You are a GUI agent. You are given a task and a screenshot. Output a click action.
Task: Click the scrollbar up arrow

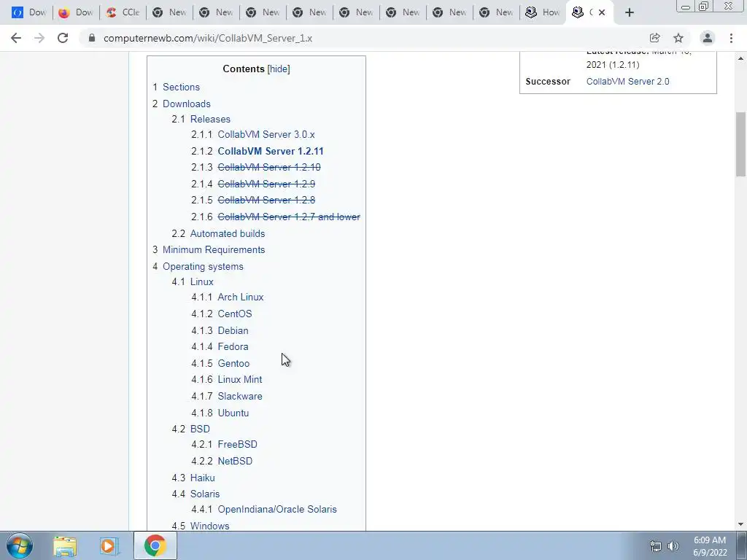tap(741, 58)
